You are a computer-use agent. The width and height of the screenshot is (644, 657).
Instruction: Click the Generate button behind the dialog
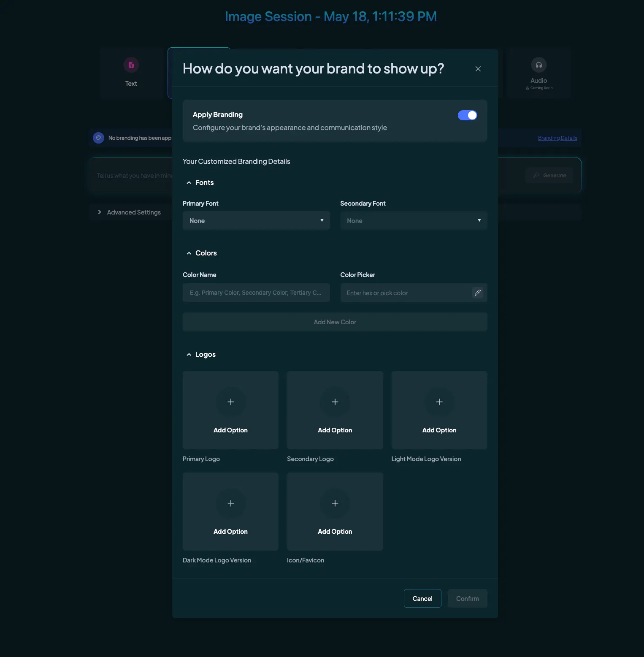point(549,175)
